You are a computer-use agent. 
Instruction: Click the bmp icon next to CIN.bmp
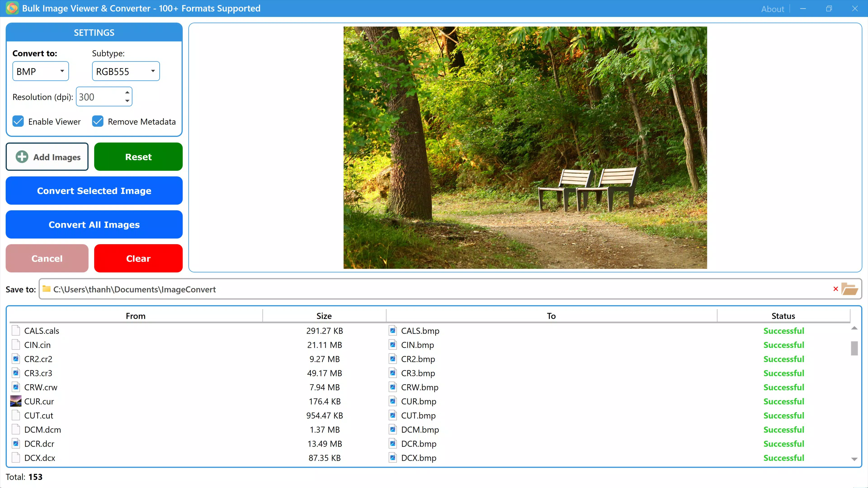tap(393, 345)
